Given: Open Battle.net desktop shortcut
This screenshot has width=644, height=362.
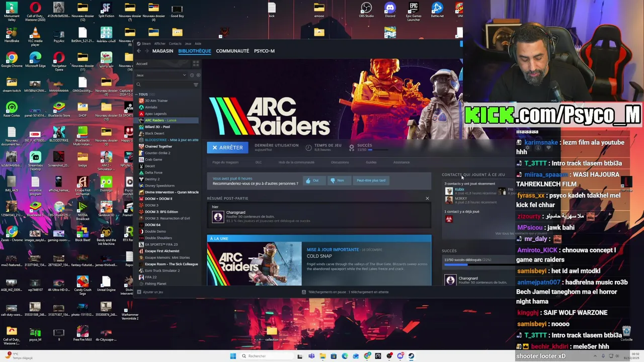Looking at the screenshot, I should click(x=437, y=10).
